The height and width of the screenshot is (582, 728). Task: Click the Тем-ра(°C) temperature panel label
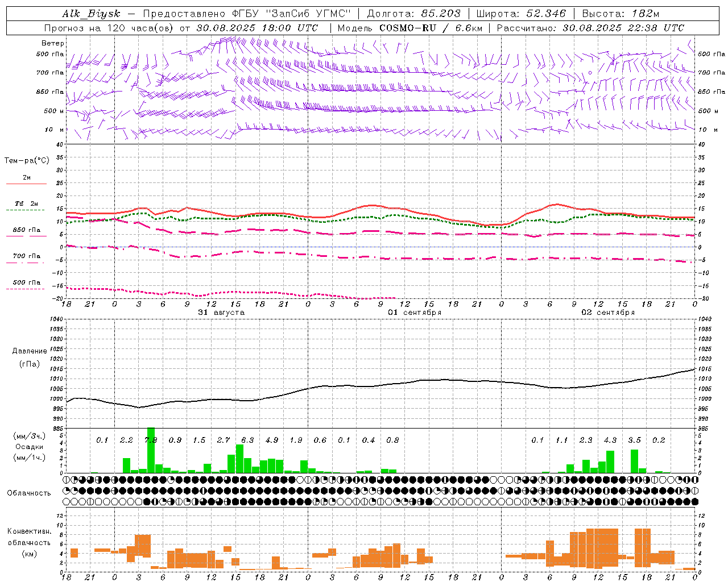click(x=27, y=161)
